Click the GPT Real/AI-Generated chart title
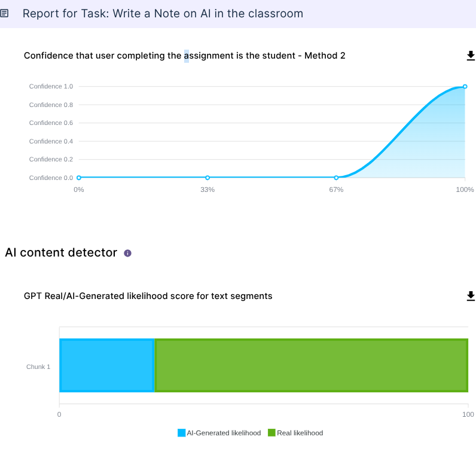476x476 pixels. (148, 296)
